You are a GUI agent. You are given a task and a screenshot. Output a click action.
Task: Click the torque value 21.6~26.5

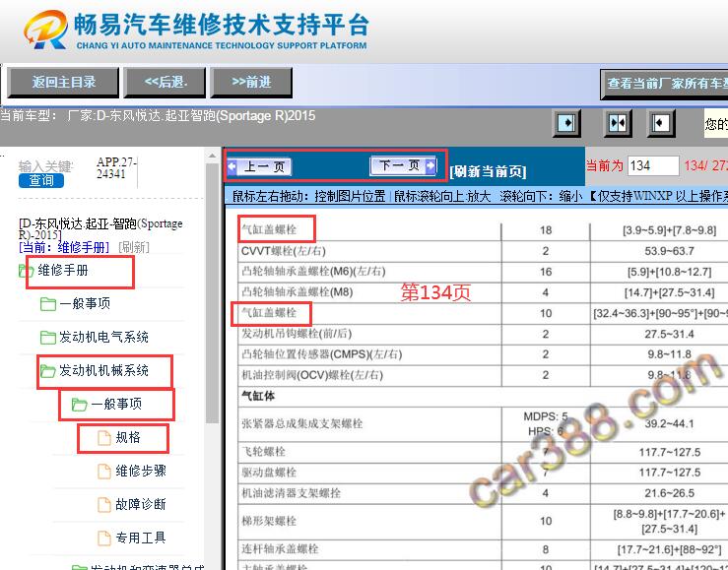(669, 493)
